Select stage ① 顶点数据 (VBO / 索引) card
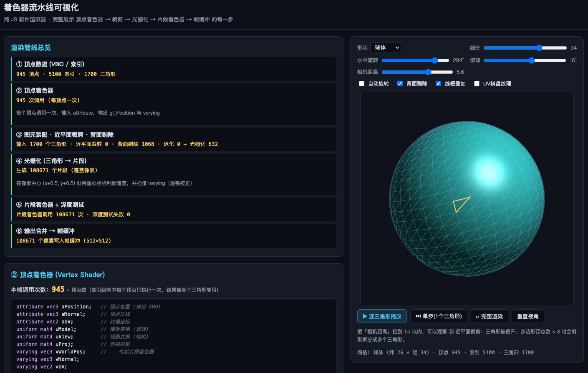The height and width of the screenshot is (373, 588). 174,69
